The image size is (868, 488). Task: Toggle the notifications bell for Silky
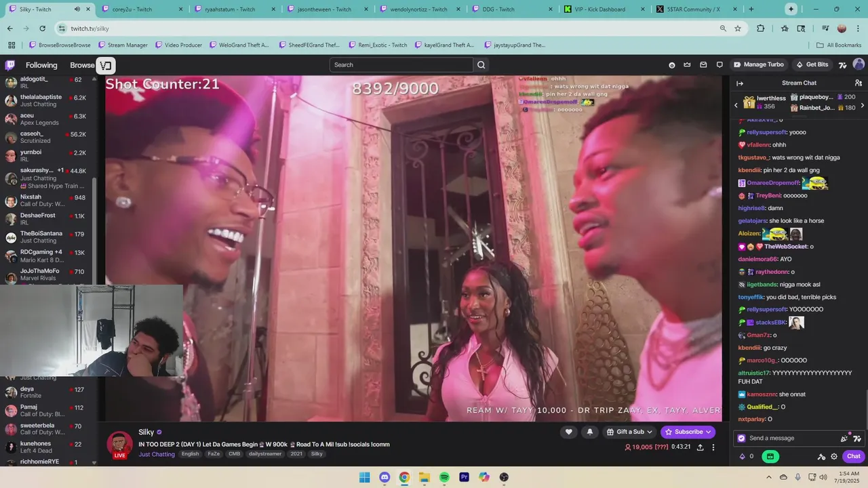pyautogui.click(x=590, y=432)
